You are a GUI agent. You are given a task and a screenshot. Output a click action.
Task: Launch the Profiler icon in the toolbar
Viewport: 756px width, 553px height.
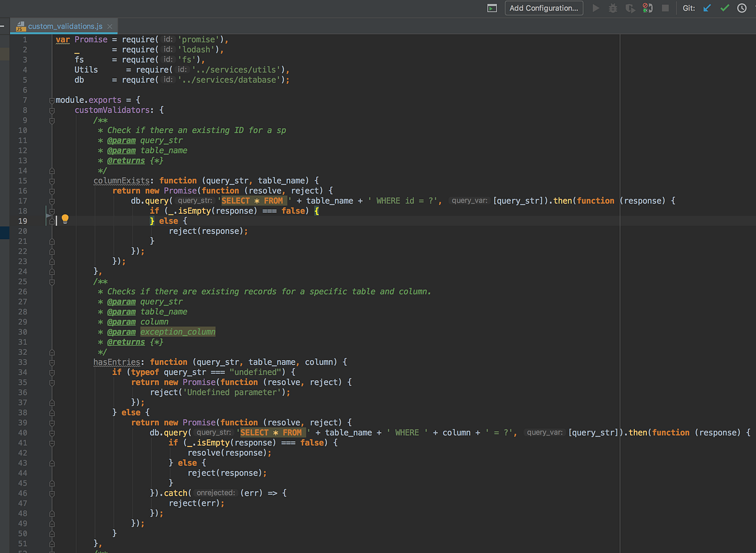646,8
